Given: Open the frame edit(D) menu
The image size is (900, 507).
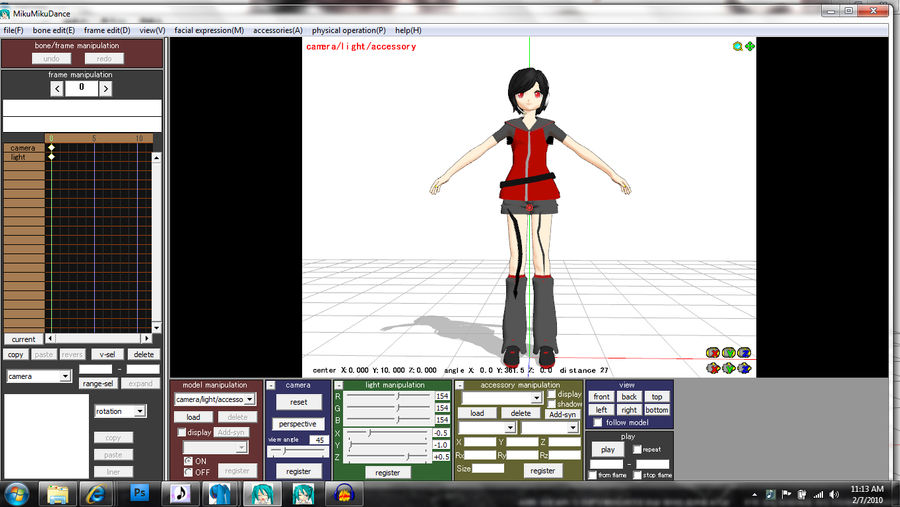Looking at the screenshot, I should click(x=107, y=30).
